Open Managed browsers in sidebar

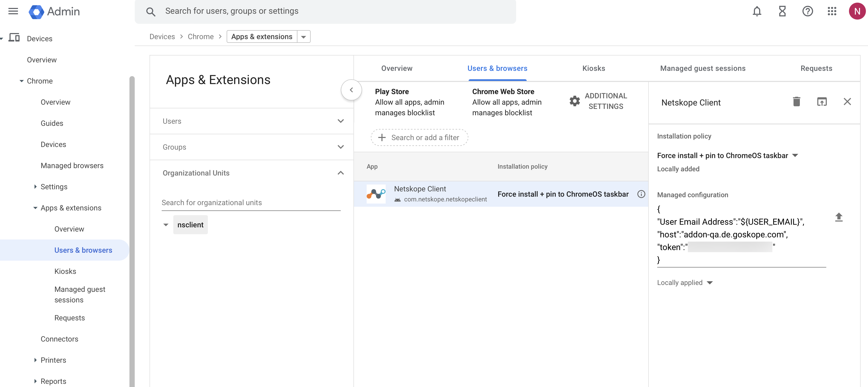tap(72, 165)
